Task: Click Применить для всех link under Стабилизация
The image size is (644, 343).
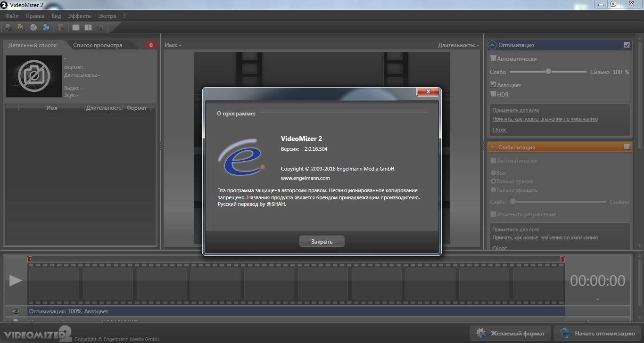Action: point(516,229)
